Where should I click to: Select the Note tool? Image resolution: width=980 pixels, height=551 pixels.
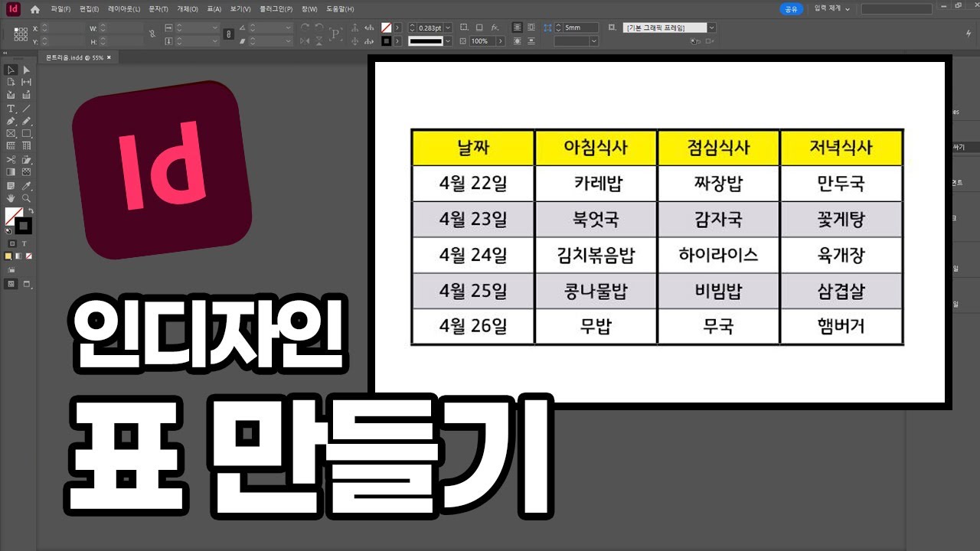pyautogui.click(x=11, y=186)
